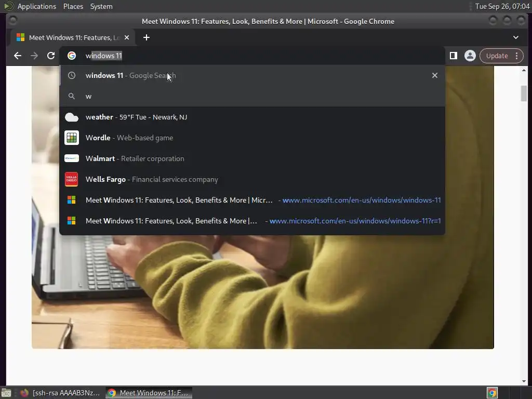532x399 pixels.
Task: Reload the current page
Action: click(51, 56)
